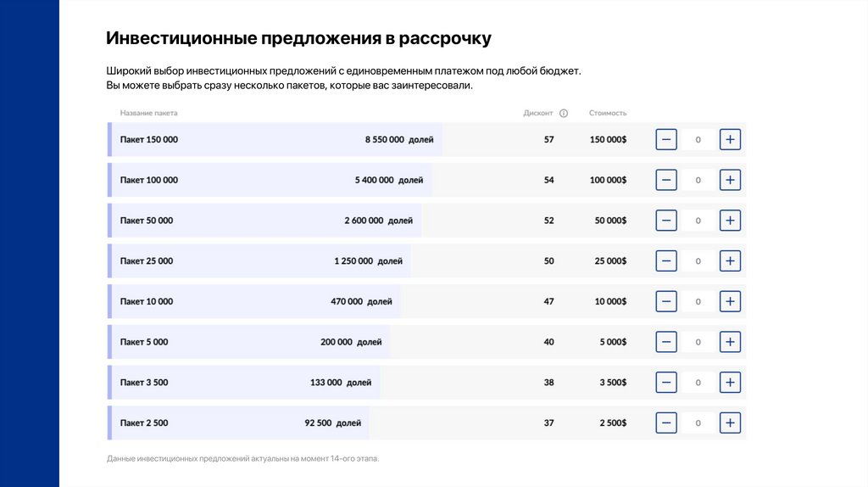Add one Пакет 50 000 package
The image size is (868, 487).
(x=730, y=221)
